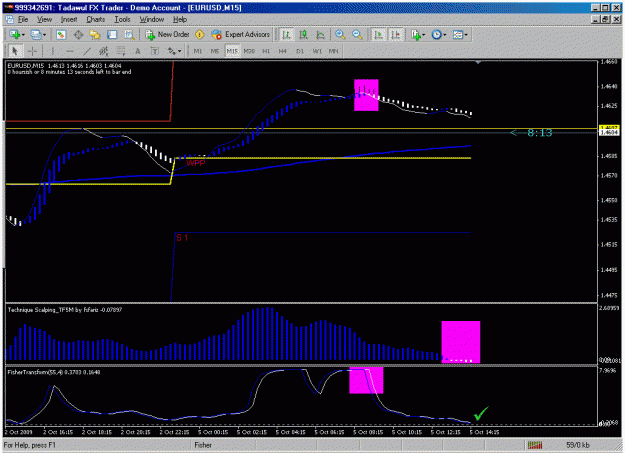Click the red WPP pivot label
This screenshot has height=453, width=625.
tap(196, 163)
